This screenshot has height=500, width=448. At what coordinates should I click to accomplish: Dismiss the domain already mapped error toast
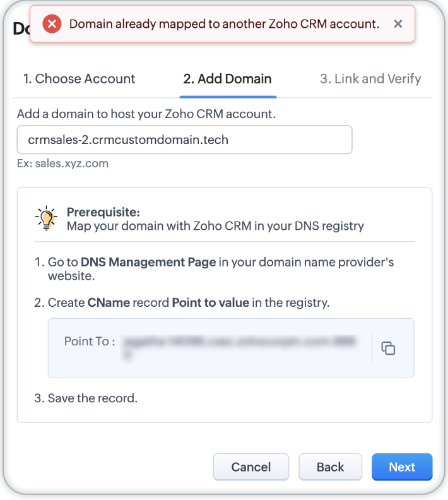398,24
